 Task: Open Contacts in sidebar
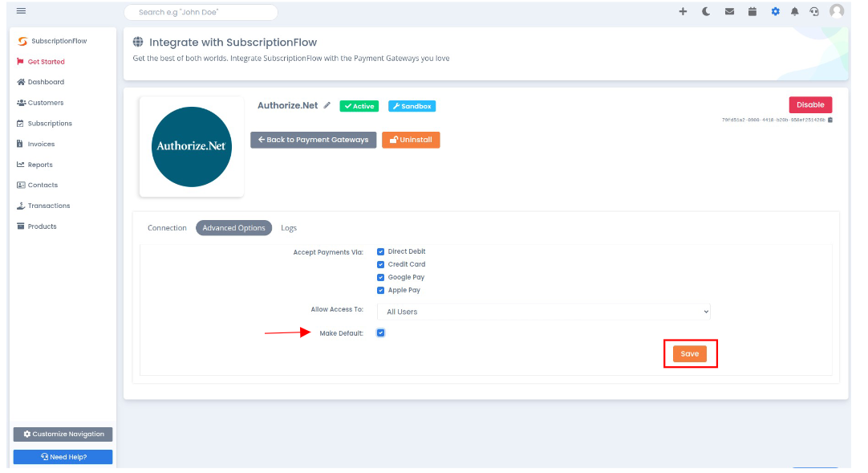(x=38, y=186)
